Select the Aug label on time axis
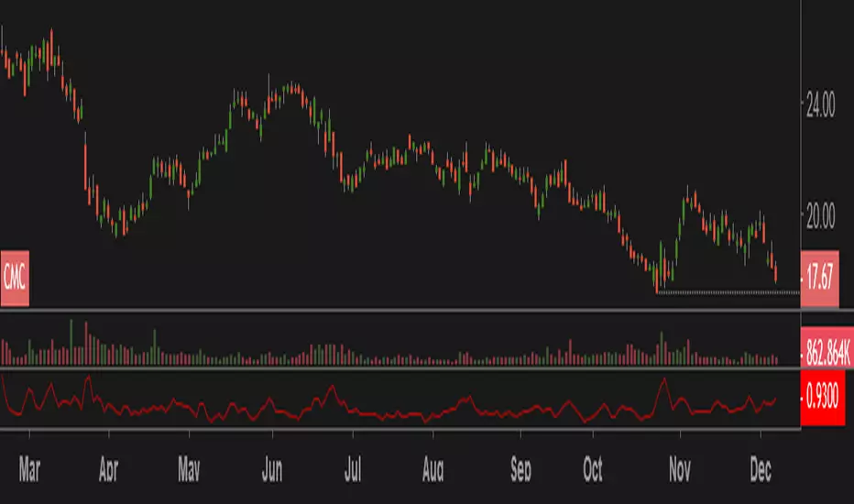854x504 pixels. (433, 468)
